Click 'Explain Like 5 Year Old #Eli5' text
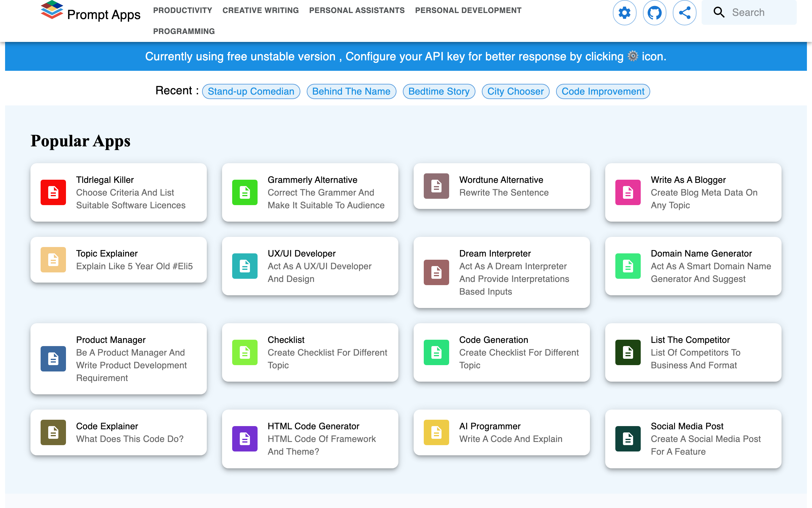The image size is (812, 508). click(x=134, y=266)
